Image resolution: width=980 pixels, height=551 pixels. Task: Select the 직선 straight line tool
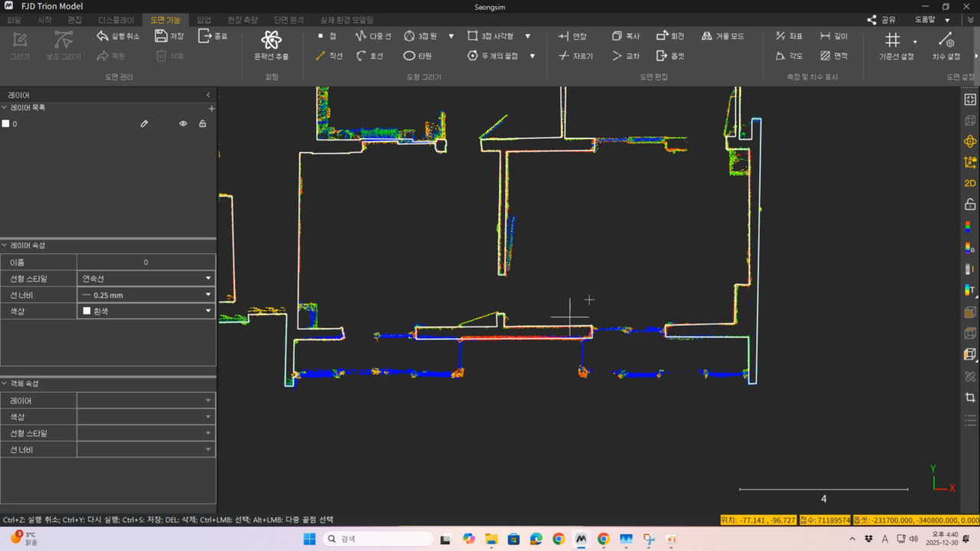[x=329, y=56]
